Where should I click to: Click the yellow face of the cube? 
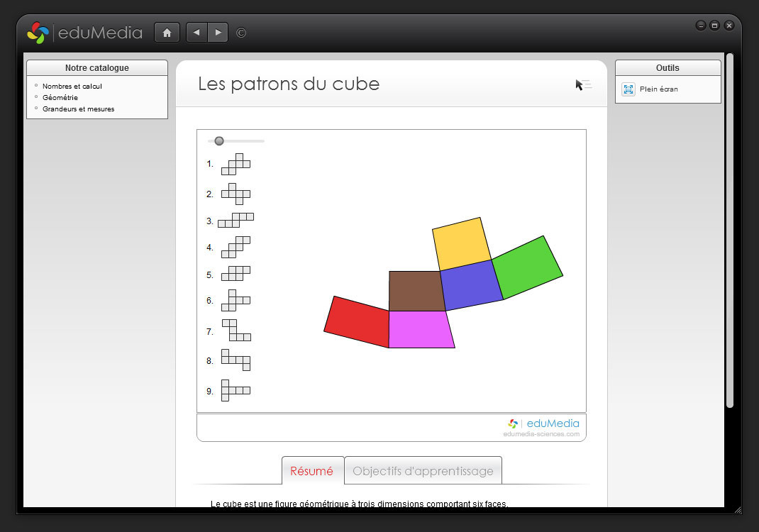tap(461, 244)
